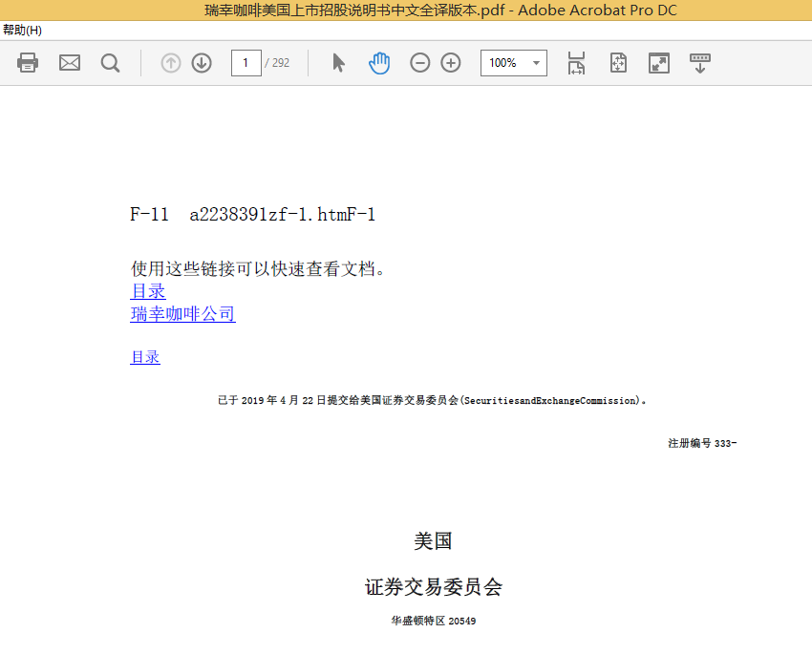The image size is (812, 654).
Task: Choose the Selection arrow tool
Action: [338, 63]
